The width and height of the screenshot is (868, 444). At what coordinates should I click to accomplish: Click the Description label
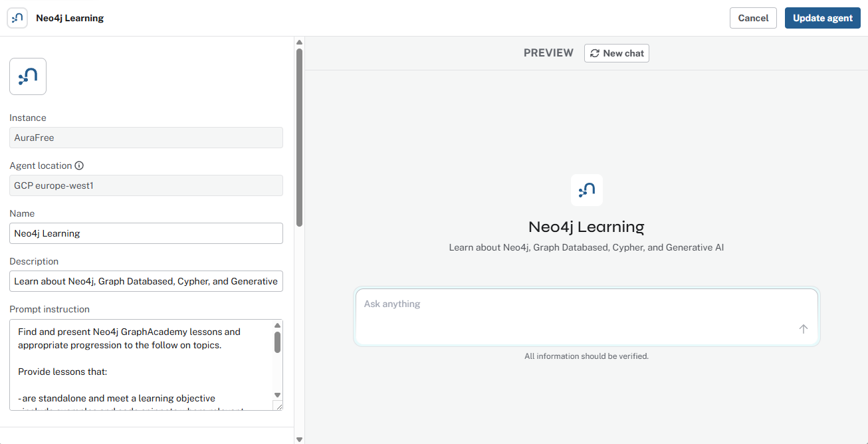(34, 261)
